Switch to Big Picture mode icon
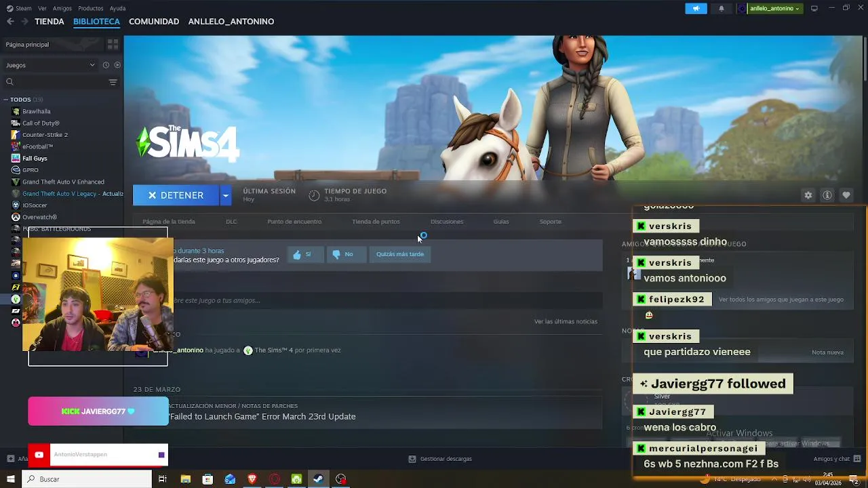Image resolution: width=868 pixels, height=488 pixels. tap(814, 8)
